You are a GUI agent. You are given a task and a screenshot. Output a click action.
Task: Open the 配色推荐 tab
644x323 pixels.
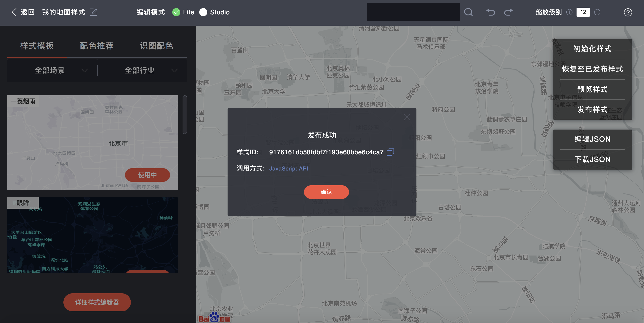click(x=96, y=46)
